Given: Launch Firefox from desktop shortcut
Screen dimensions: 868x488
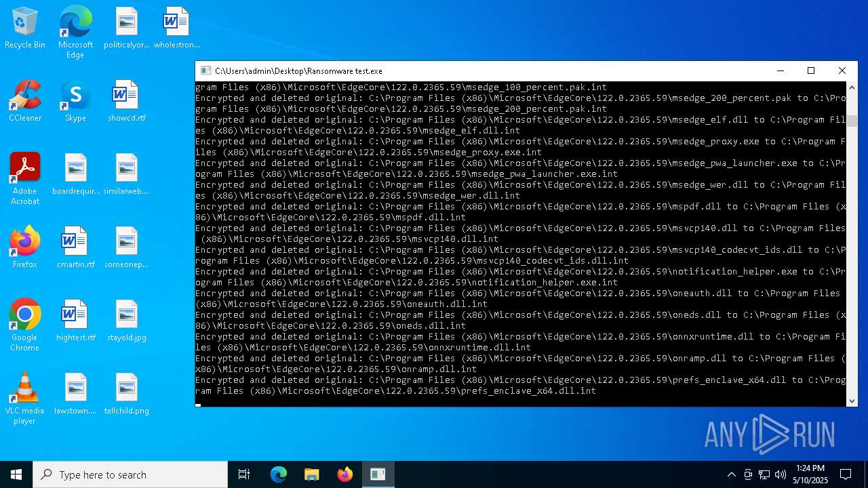Looking at the screenshot, I should [25, 248].
